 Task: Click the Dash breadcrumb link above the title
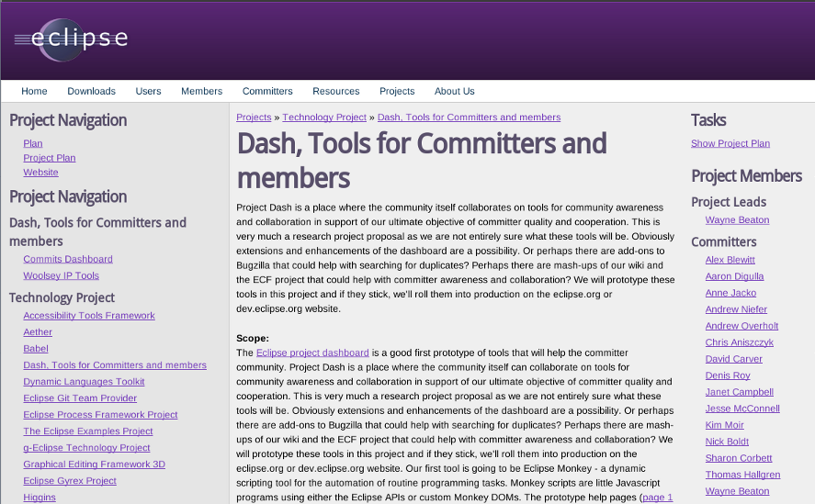[x=469, y=118]
